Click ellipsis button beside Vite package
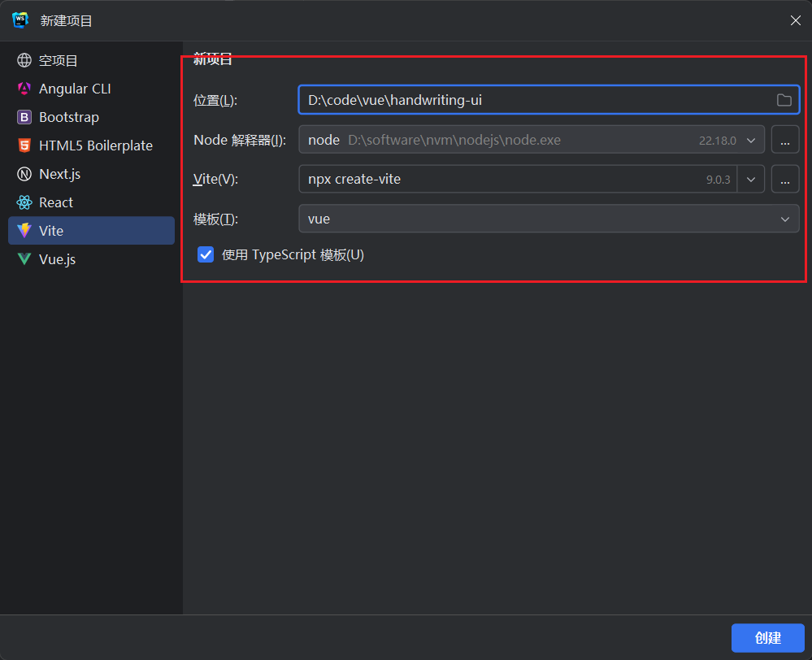Screen dimensions: 812x660 click(785, 180)
